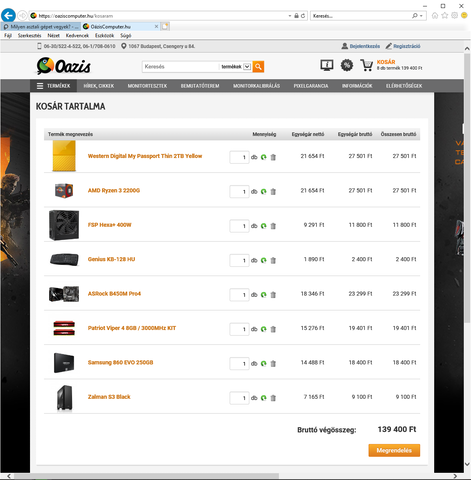Image resolution: width=471 pixels, height=480 pixels.
Task: Open the Nézet menu
Action: pos(53,35)
